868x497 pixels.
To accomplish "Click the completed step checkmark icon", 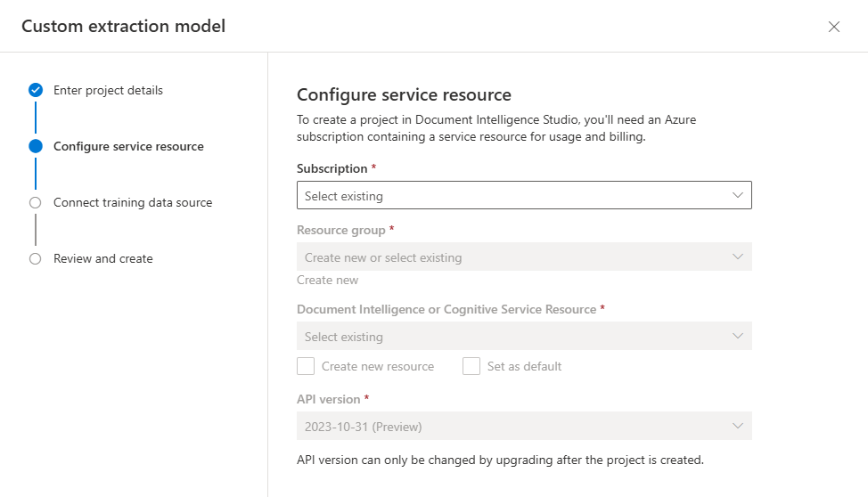I will tap(36, 90).
